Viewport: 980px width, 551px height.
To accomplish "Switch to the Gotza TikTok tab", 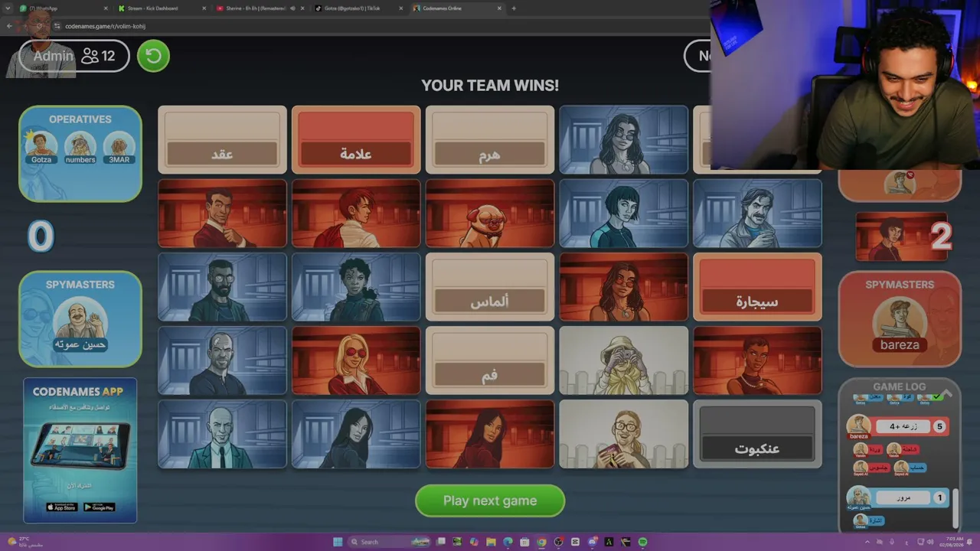I will tap(358, 8).
